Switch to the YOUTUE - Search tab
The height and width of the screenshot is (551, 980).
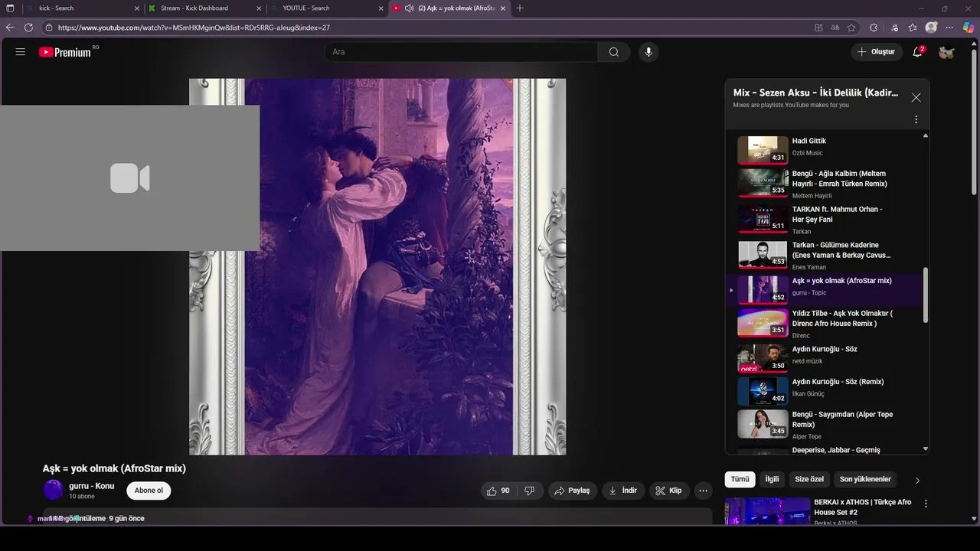point(327,8)
